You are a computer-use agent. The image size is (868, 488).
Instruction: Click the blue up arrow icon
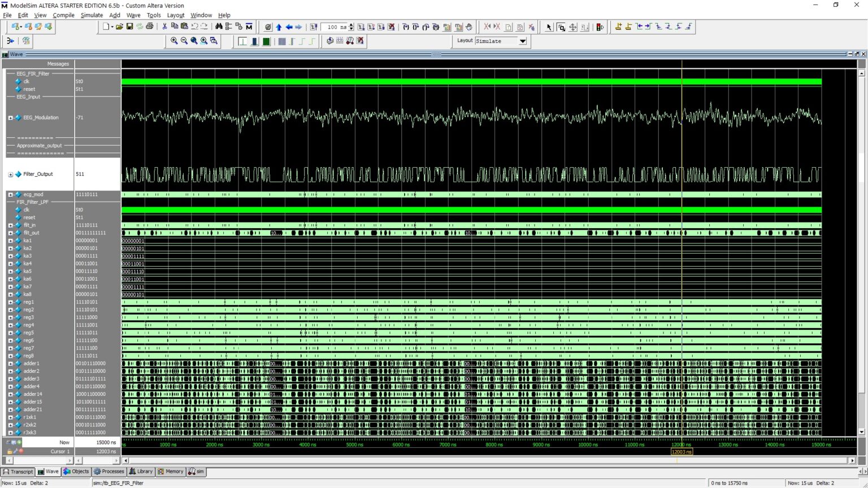click(279, 27)
